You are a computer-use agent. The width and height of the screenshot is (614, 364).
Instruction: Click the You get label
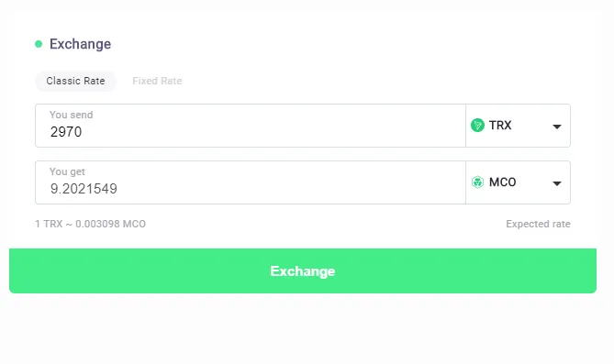point(67,171)
